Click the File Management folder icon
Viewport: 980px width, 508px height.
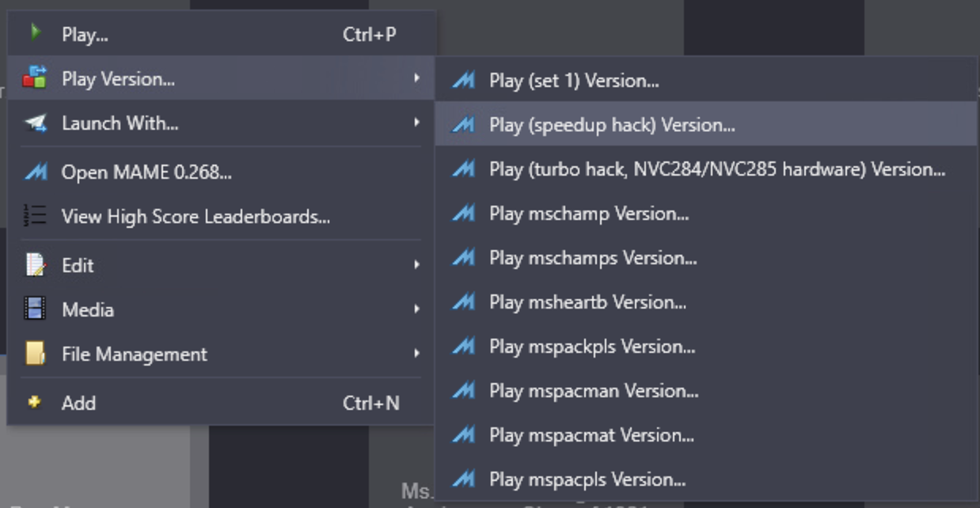[36, 354]
